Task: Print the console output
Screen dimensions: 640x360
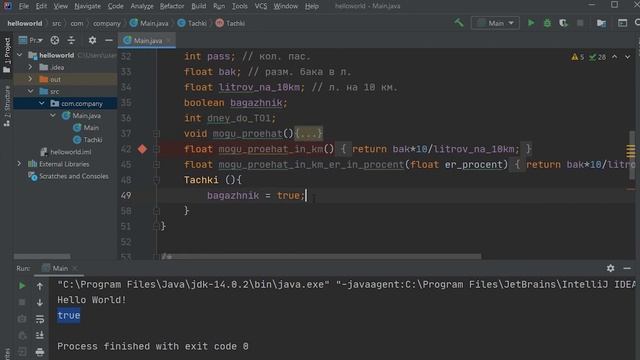Action: click(40, 351)
